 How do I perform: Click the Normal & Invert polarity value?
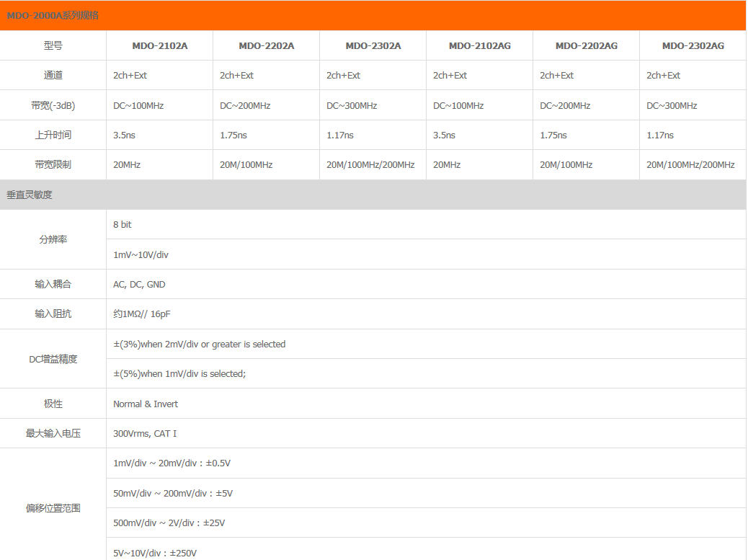pos(146,404)
